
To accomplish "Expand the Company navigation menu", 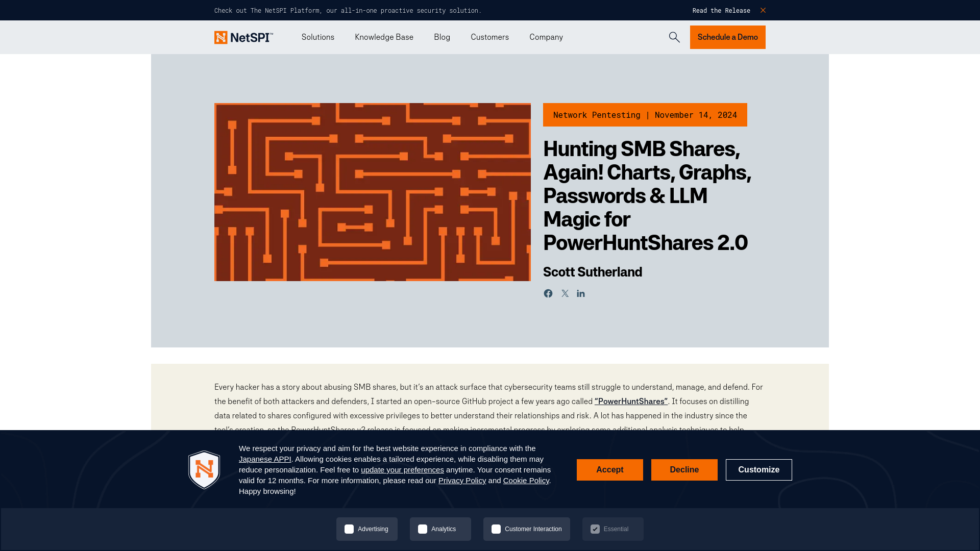I will [546, 37].
